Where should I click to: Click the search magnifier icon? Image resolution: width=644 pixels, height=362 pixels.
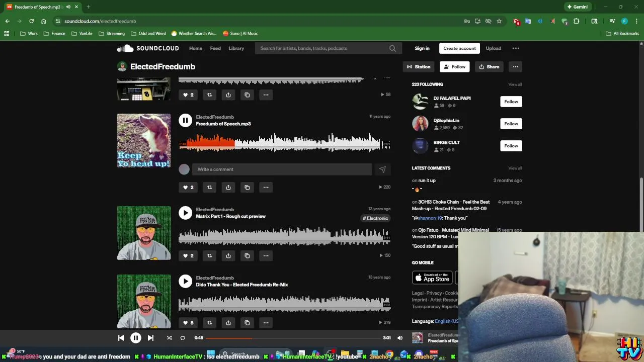coord(392,48)
